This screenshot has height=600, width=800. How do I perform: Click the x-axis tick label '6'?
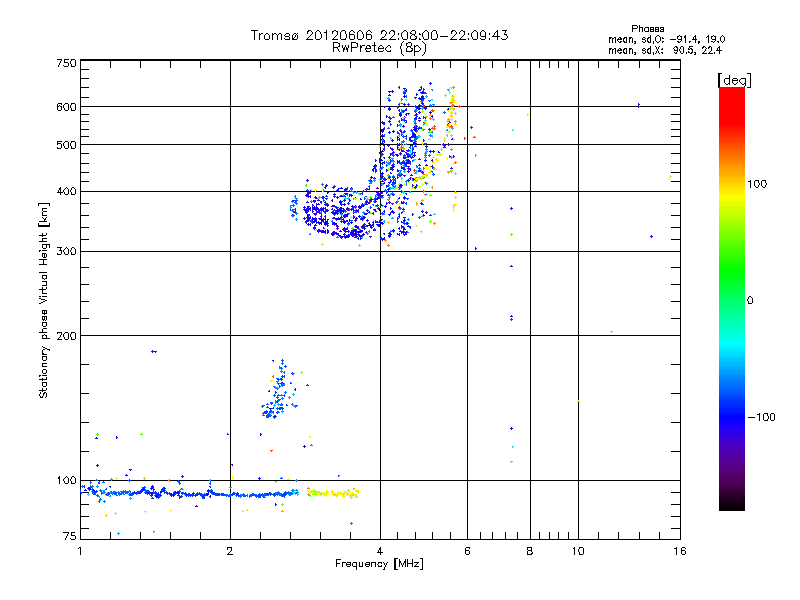coord(467,551)
